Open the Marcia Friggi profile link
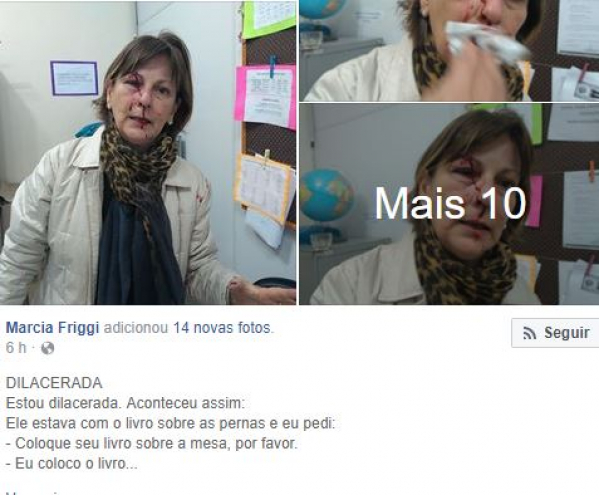This screenshot has height=495, width=599. [x=52, y=328]
